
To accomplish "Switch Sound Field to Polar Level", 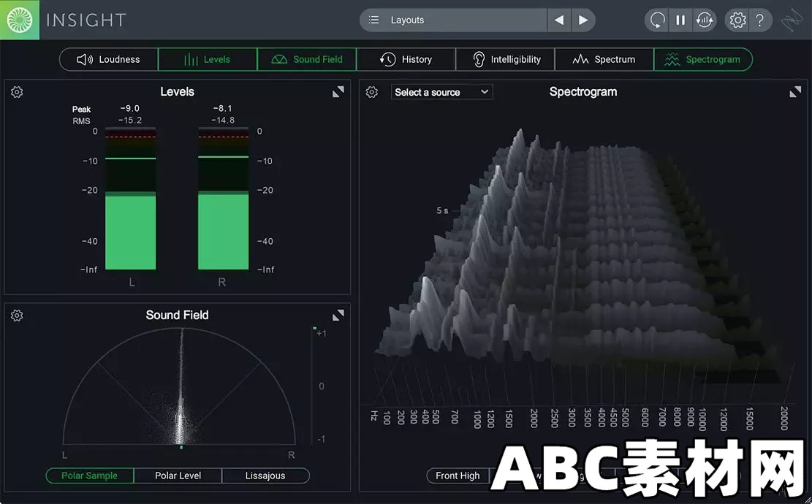I will (178, 476).
